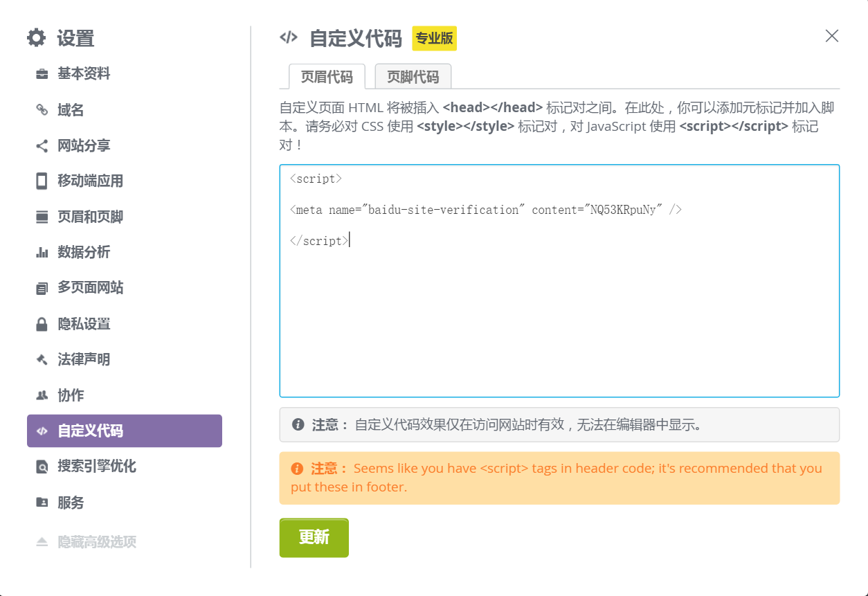Click the code brackets icon in the dialog title
The image size is (868, 596).
tap(289, 37)
